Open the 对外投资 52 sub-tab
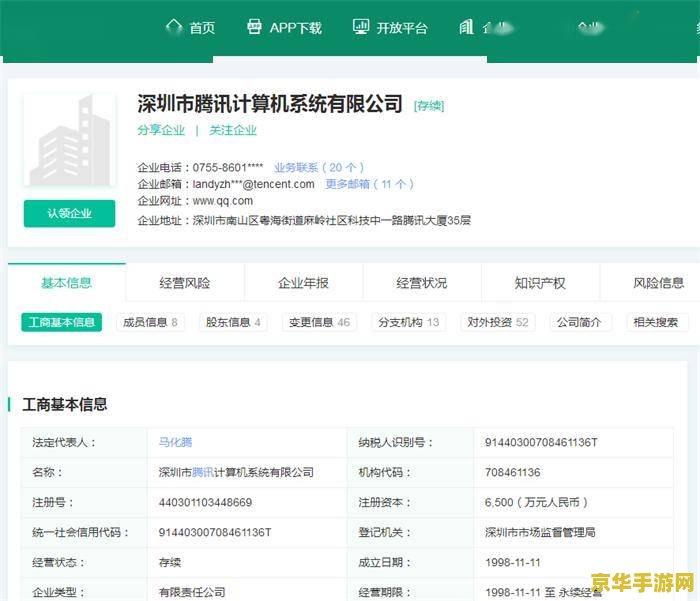Screen dimensions: 700x601 (x=498, y=322)
